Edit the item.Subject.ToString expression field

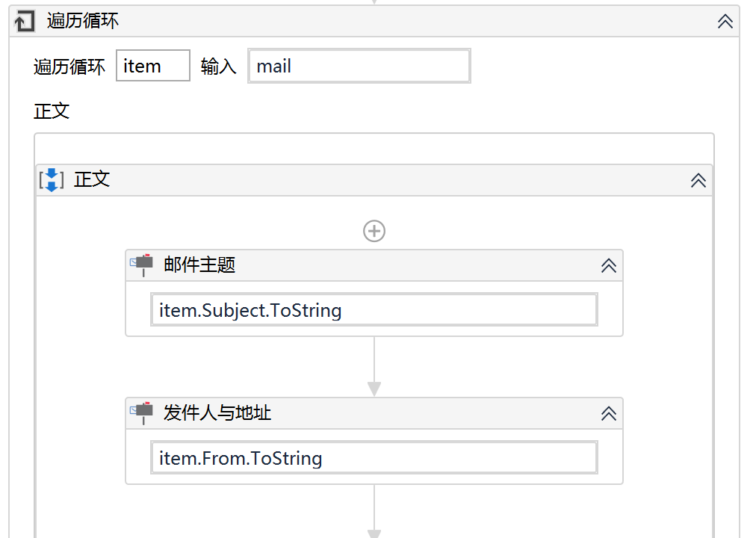374,309
